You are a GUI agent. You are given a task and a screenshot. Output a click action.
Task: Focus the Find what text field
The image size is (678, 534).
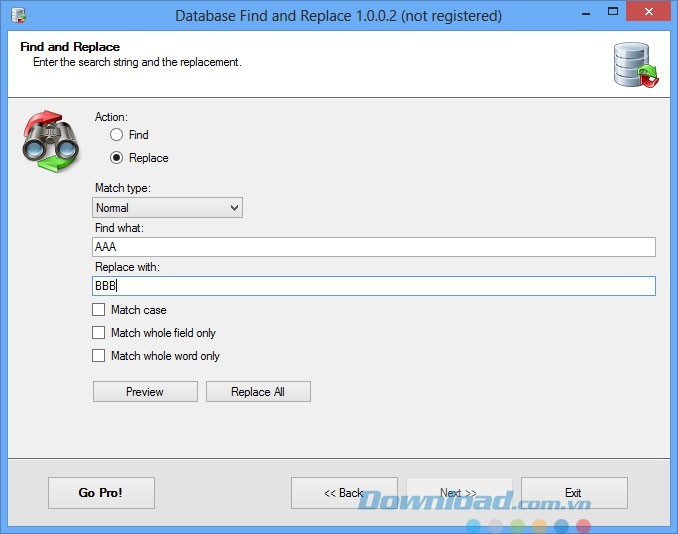coord(374,247)
